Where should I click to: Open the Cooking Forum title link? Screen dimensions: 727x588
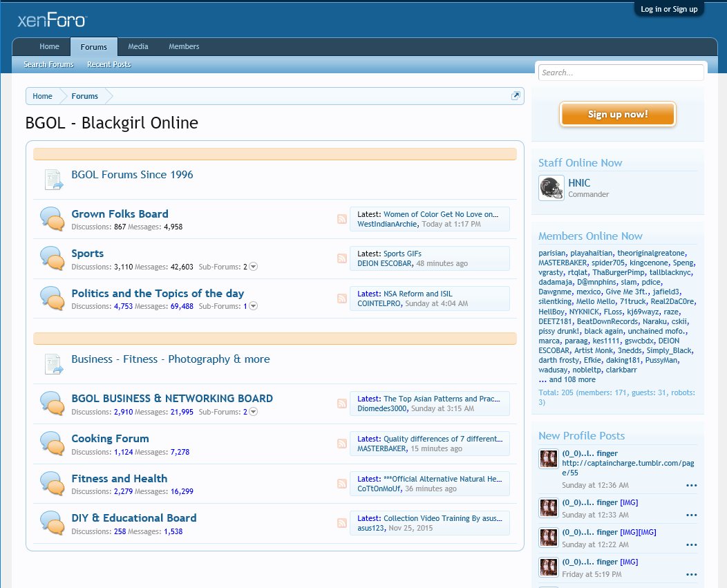tap(110, 439)
